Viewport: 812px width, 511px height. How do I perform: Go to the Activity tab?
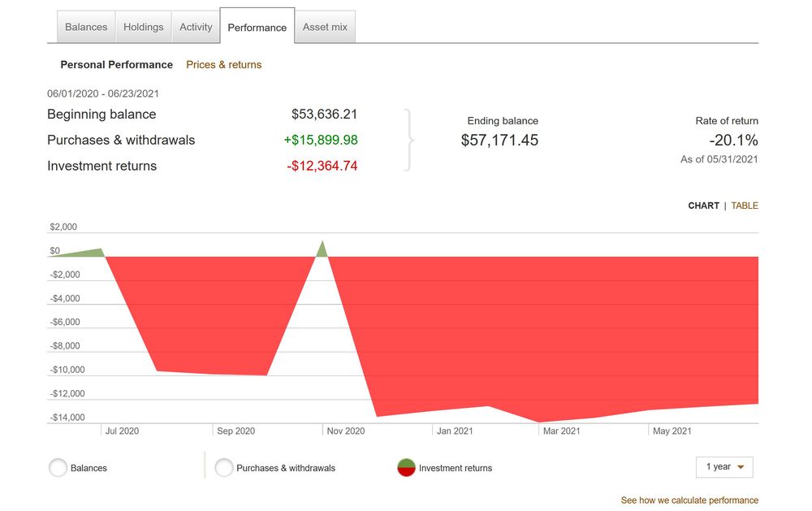[196, 27]
